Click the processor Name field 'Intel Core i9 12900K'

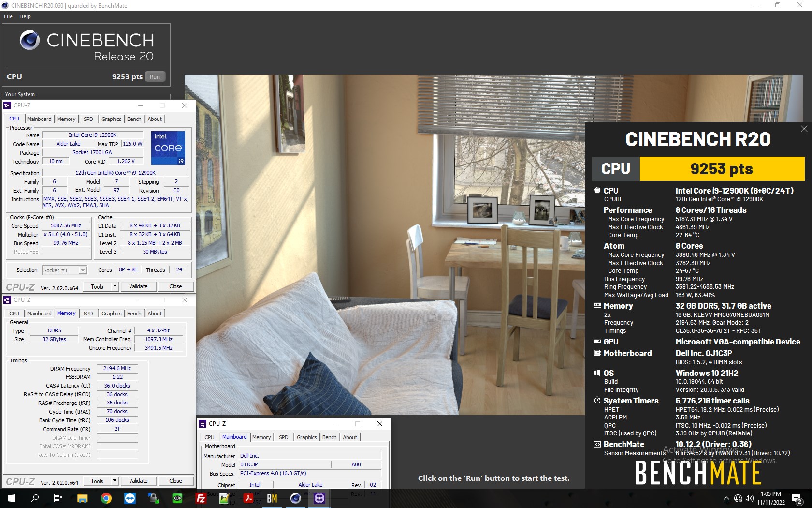click(x=92, y=135)
